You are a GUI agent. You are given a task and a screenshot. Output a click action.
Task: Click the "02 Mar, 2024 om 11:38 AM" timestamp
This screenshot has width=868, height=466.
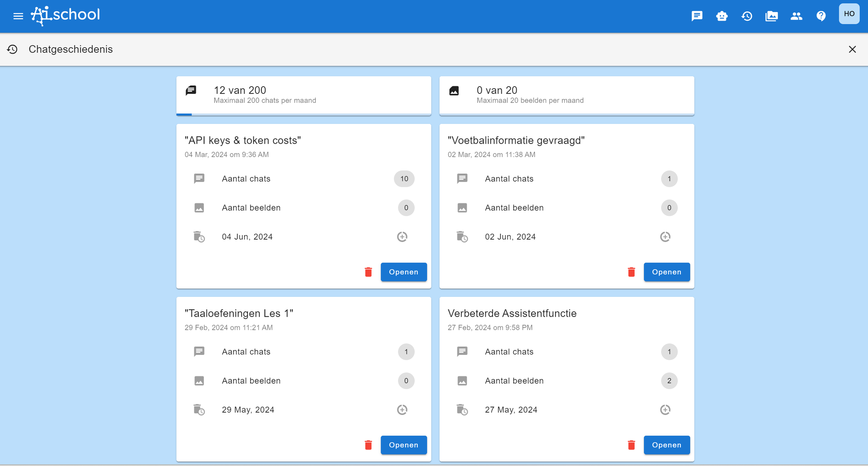[x=492, y=155]
